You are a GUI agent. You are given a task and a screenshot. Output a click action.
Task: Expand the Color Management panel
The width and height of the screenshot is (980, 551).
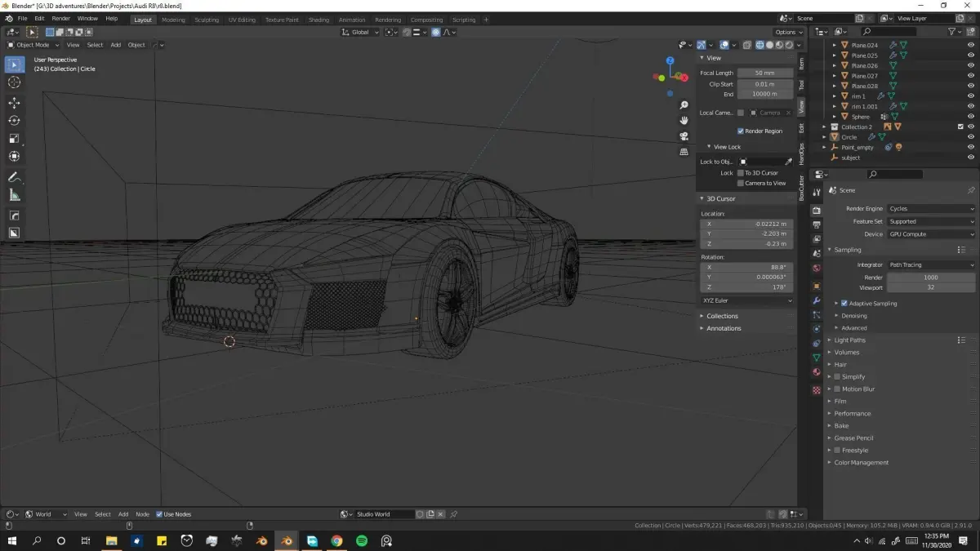861,463
